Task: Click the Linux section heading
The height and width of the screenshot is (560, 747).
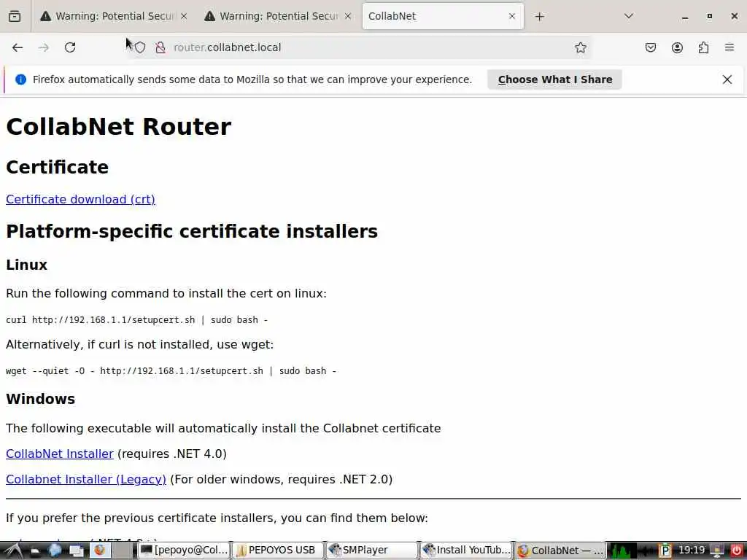Action: point(27,265)
